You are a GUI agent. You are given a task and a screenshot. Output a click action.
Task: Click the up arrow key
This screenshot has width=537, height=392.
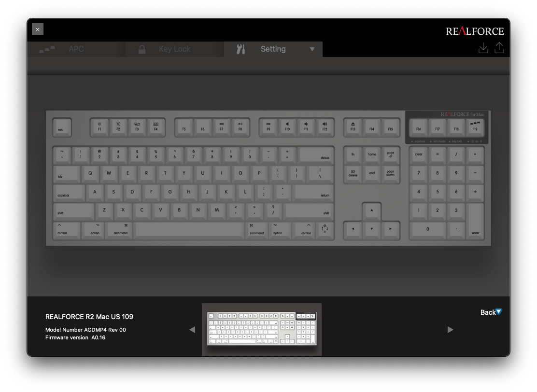click(371, 210)
